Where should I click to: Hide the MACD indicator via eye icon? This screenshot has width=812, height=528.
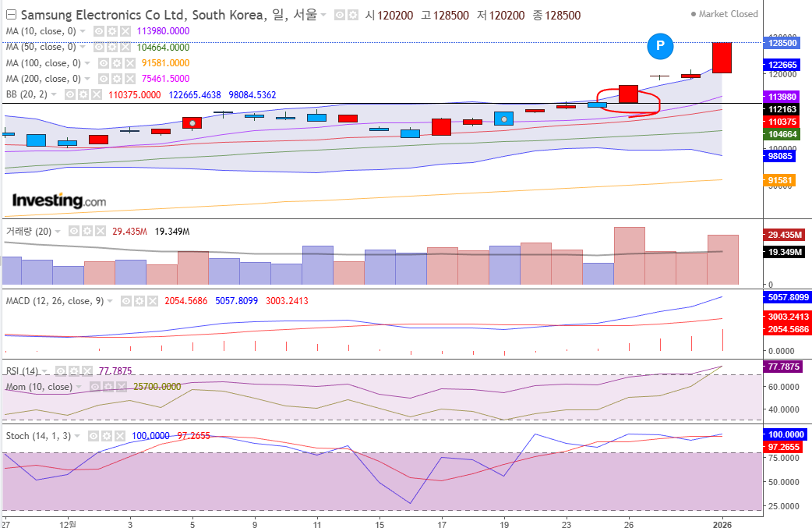(125, 301)
